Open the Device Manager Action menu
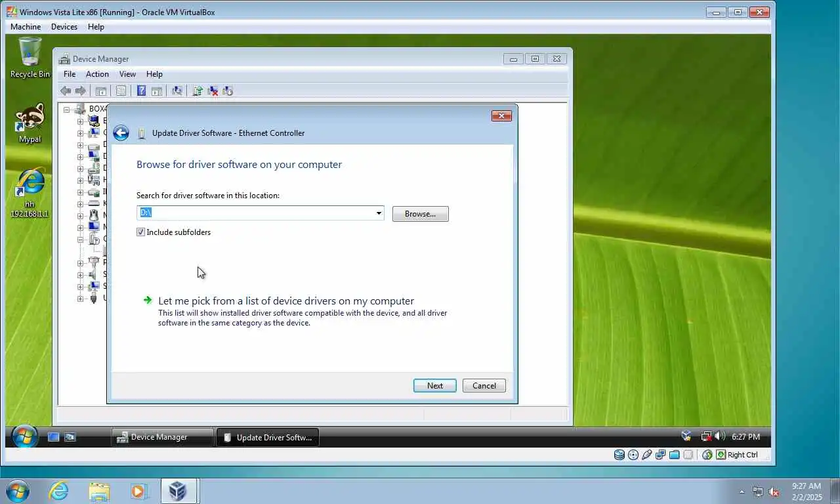The image size is (840, 504). point(97,74)
